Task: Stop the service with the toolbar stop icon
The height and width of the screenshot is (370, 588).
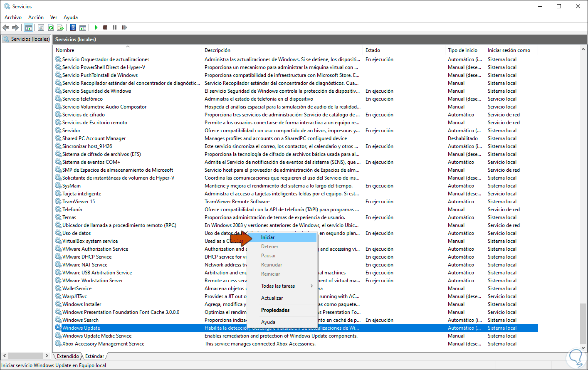Action: pyautogui.click(x=105, y=27)
